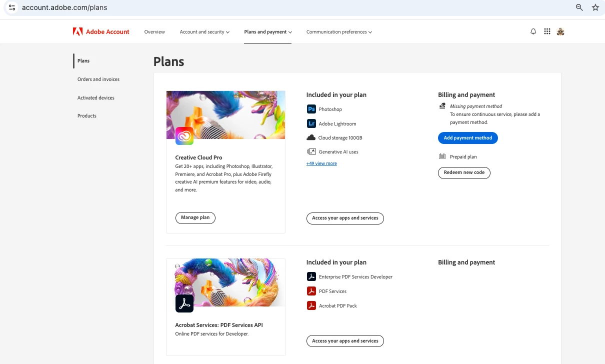This screenshot has width=605, height=364.
Task: Open the apps grid launcher
Action: 547,31
